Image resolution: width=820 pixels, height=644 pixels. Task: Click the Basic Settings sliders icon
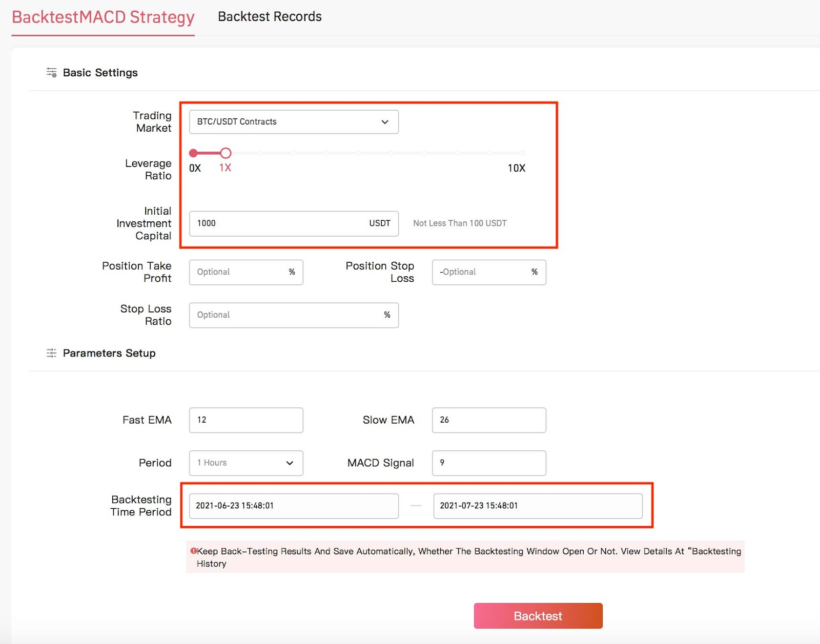pyautogui.click(x=51, y=72)
